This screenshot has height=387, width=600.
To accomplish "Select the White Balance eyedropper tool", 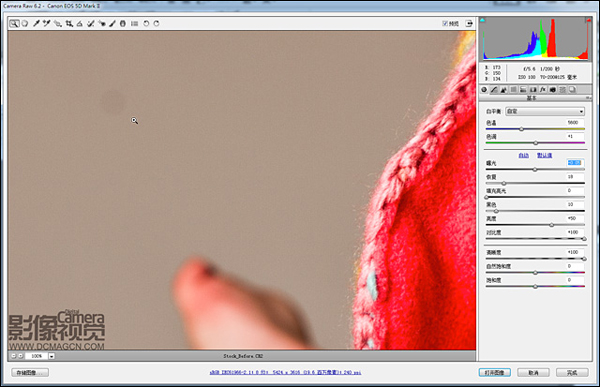I will pos(36,23).
